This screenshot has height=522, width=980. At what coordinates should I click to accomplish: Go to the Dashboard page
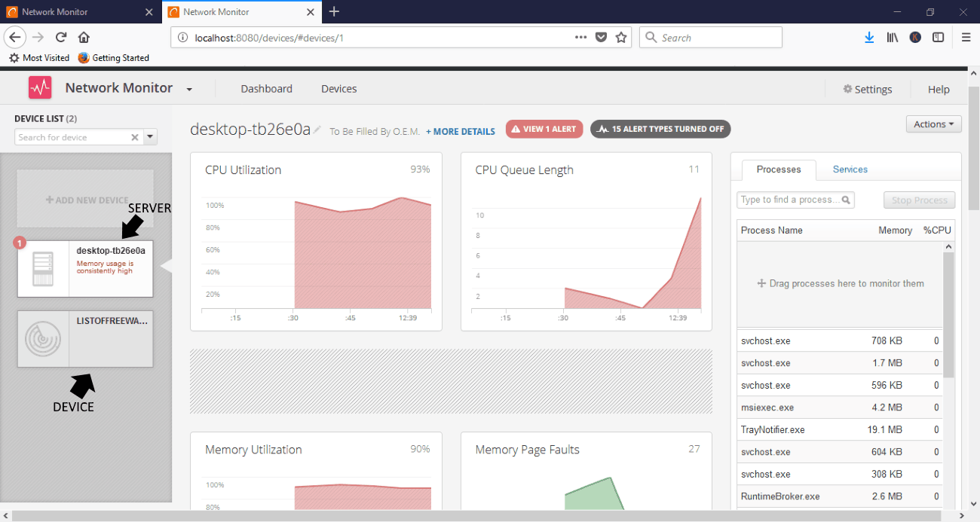pos(266,89)
